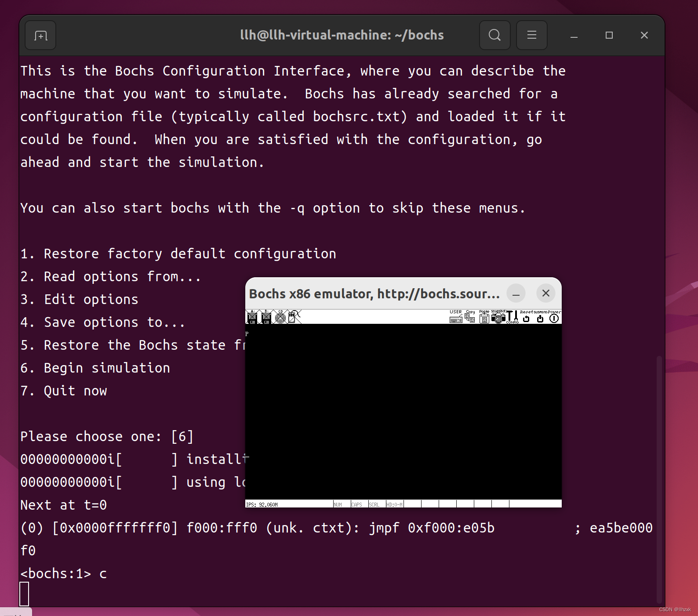The width and height of the screenshot is (698, 616).
Task: Click text 'Please choose one: [6]'
Action: pyautogui.click(x=107, y=436)
